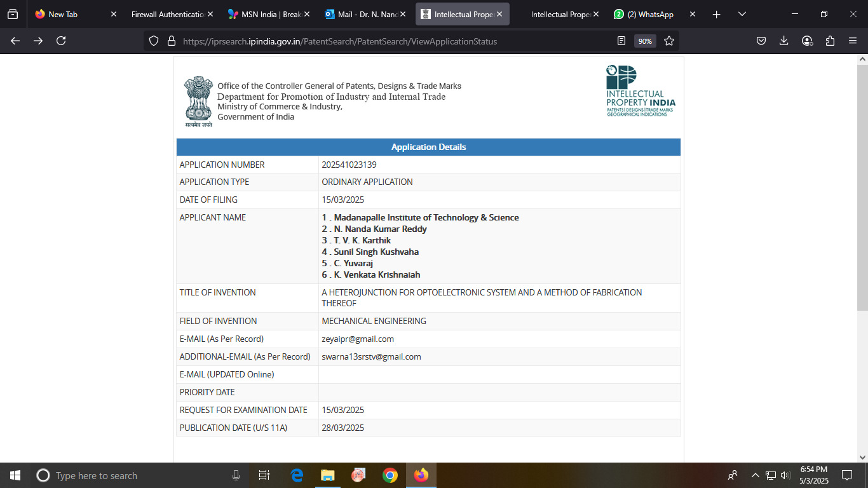This screenshot has height=488, width=868.
Task: Open the Firefox account profile icon
Action: point(807,41)
